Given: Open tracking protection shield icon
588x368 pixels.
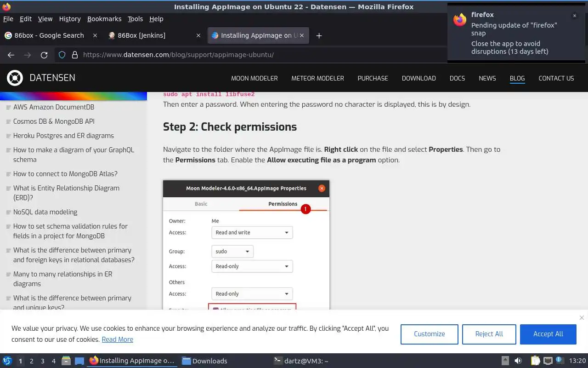Looking at the screenshot, I should click(62, 55).
